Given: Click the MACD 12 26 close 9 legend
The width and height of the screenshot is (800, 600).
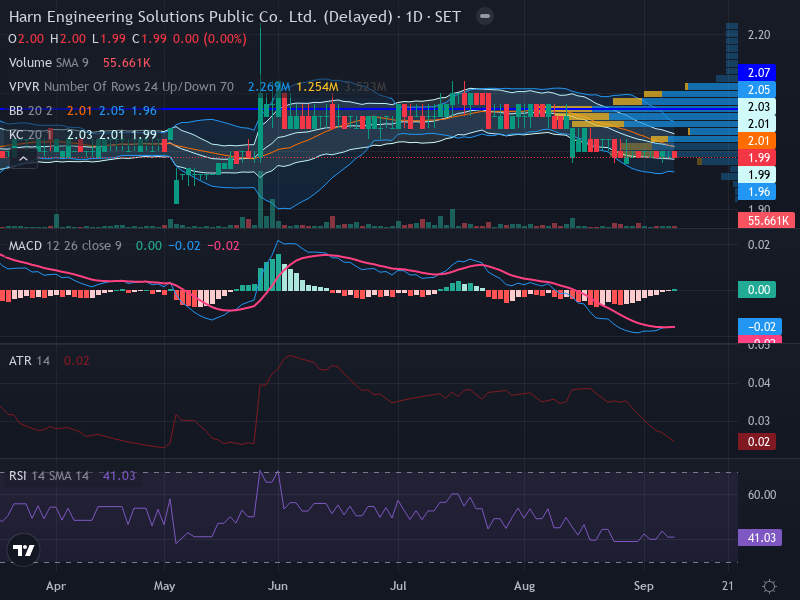Looking at the screenshot, I should pyautogui.click(x=65, y=246).
